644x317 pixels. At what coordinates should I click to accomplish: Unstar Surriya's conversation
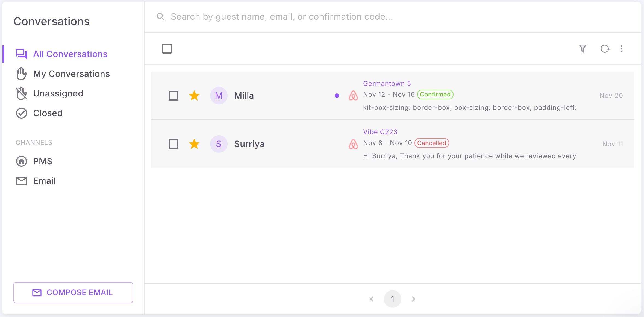point(194,144)
